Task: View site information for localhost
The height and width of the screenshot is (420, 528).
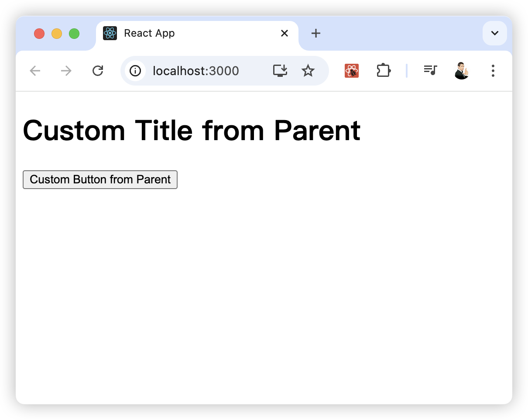Action: [135, 71]
